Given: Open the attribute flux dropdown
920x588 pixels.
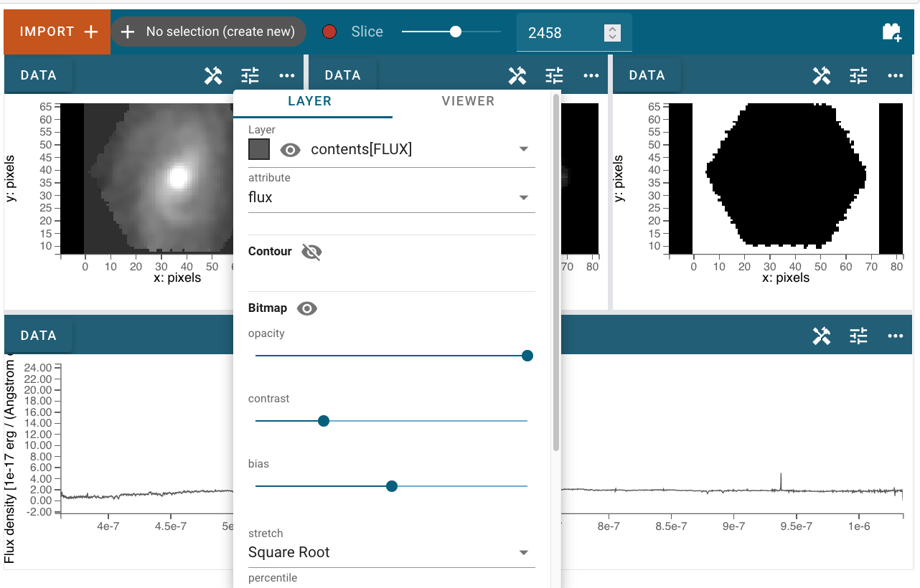Looking at the screenshot, I should (392, 197).
